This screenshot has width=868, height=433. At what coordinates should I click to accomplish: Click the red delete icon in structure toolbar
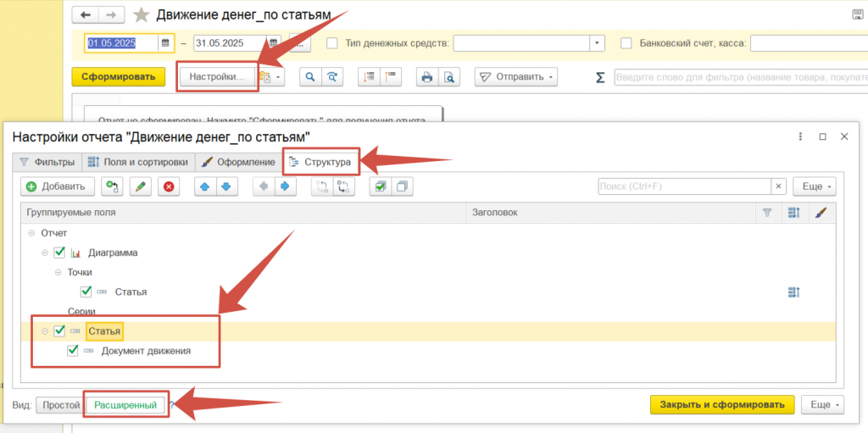coord(169,186)
